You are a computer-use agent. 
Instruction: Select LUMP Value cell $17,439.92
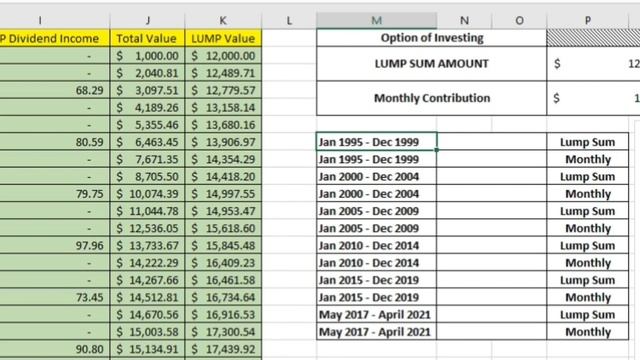[223, 349]
